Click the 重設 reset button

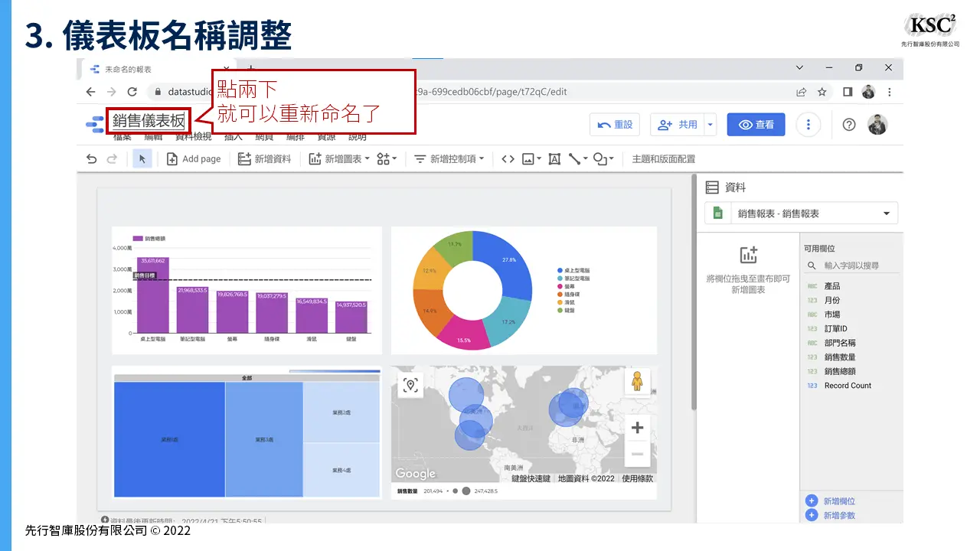(615, 125)
